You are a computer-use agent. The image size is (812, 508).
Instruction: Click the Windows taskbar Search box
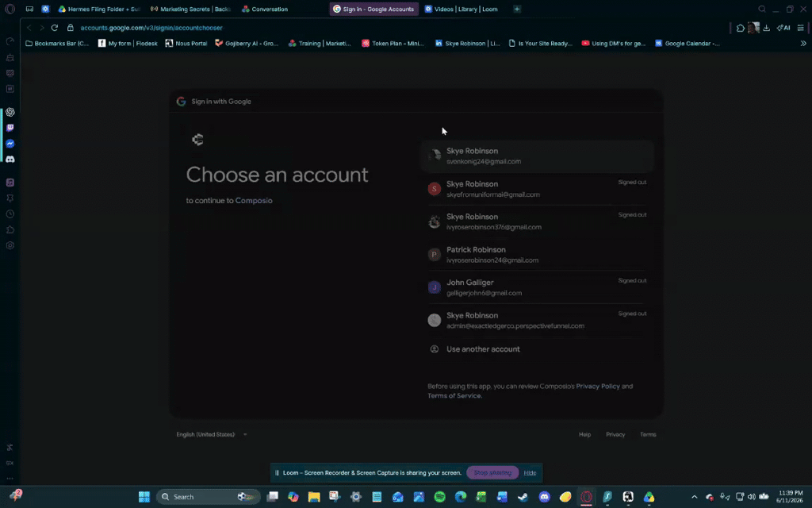[x=209, y=497]
